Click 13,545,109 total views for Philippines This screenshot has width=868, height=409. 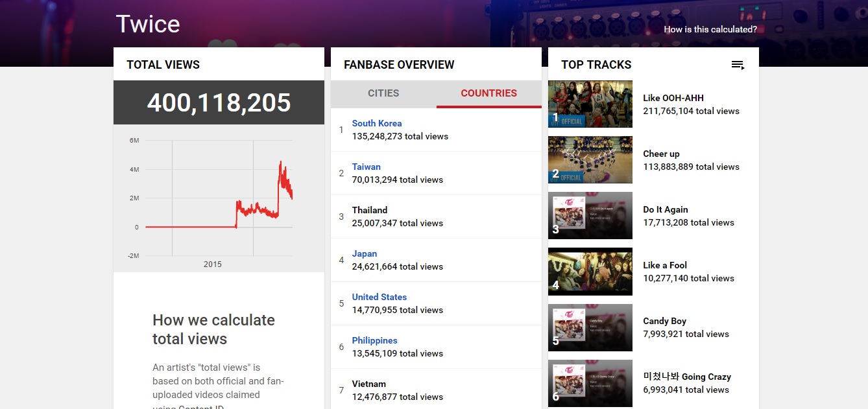[x=397, y=353]
